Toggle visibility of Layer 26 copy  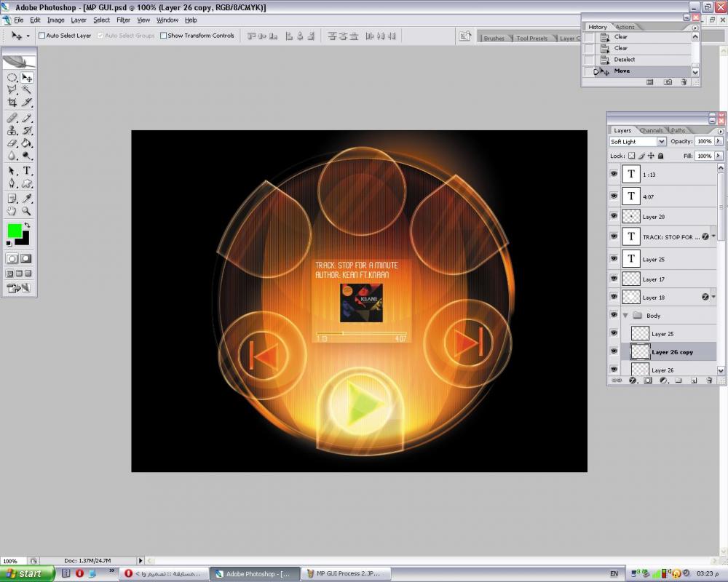(x=614, y=351)
